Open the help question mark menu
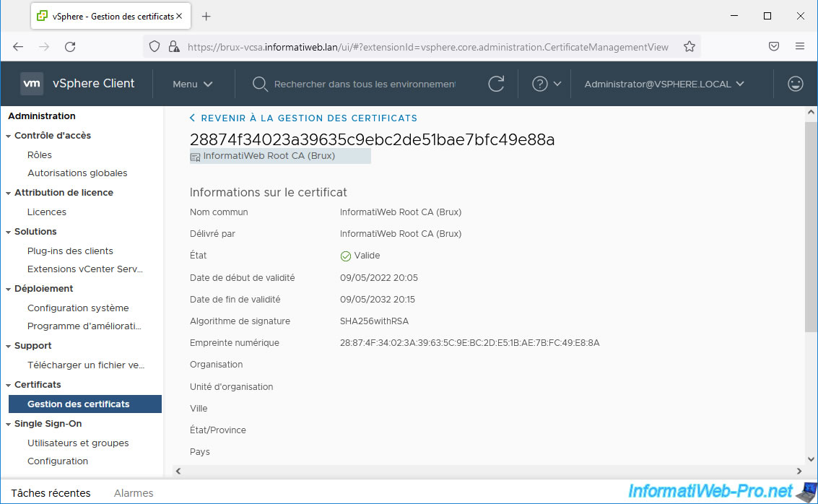818x504 pixels. [540, 84]
